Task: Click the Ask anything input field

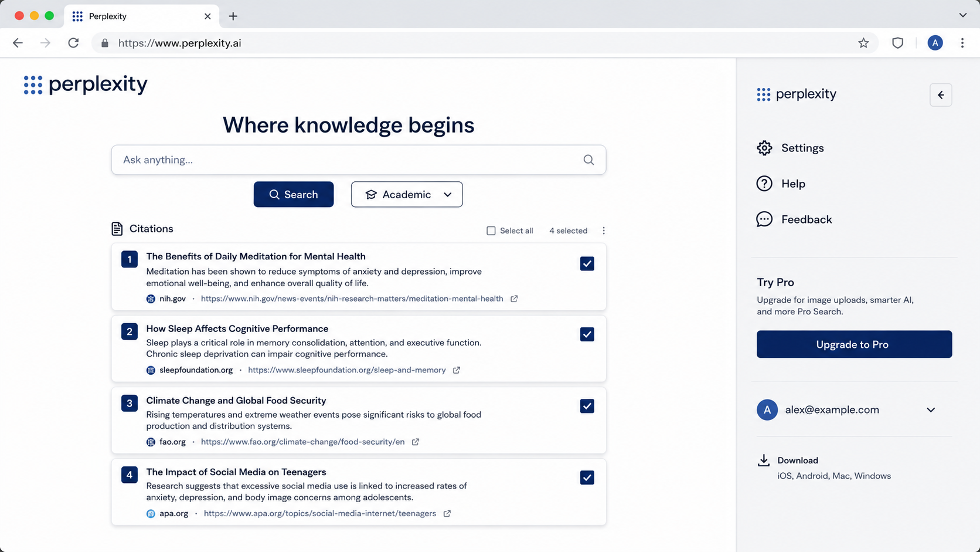Action: 359,160
